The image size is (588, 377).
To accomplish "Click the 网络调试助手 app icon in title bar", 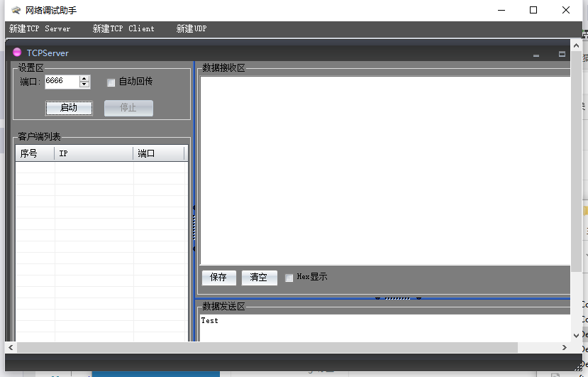I will pyautogui.click(x=16, y=10).
